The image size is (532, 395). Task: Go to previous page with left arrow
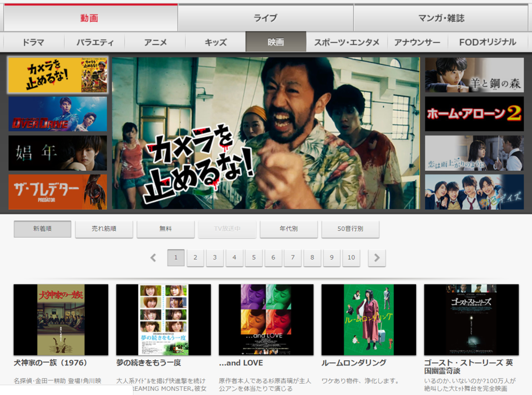pos(153,258)
